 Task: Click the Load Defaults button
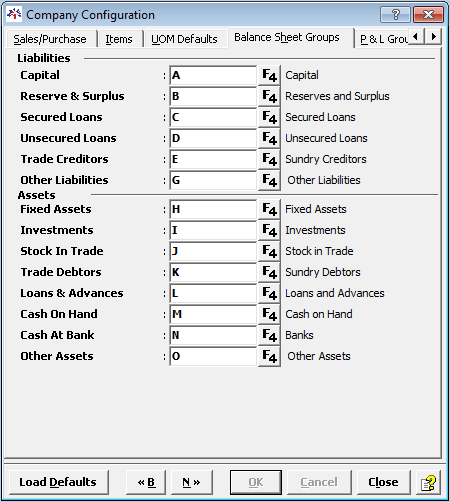tap(59, 482)
